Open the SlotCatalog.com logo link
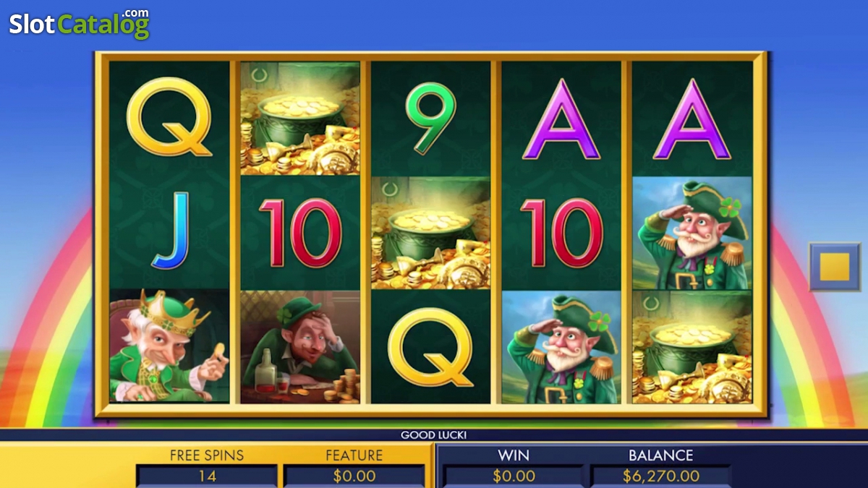868x488 pixels. [x=79, y=23]
